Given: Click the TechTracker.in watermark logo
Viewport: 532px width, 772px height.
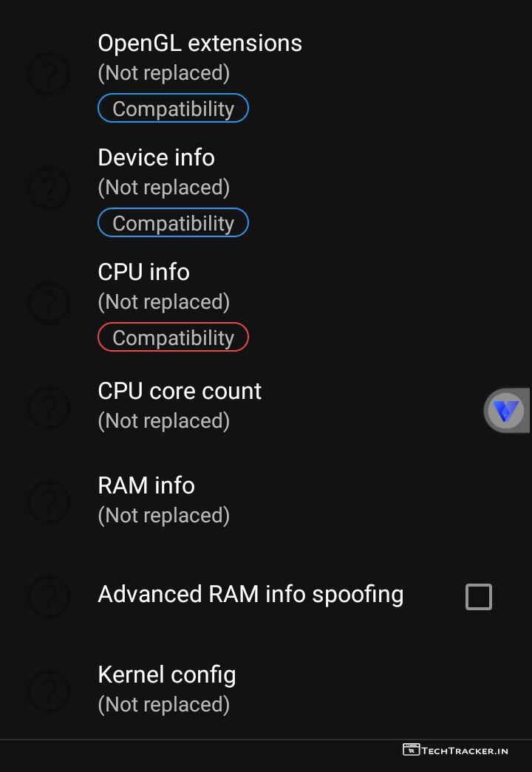Looking at the screenshot, I should [x=456, y=751].
